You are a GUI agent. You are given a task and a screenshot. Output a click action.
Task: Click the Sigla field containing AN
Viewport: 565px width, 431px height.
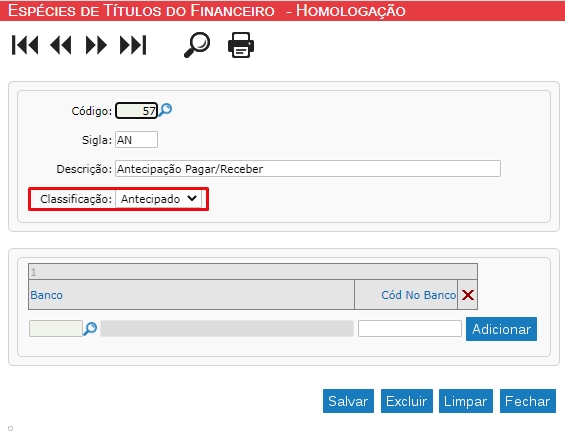pyautogui.click(x=136, y=140)
